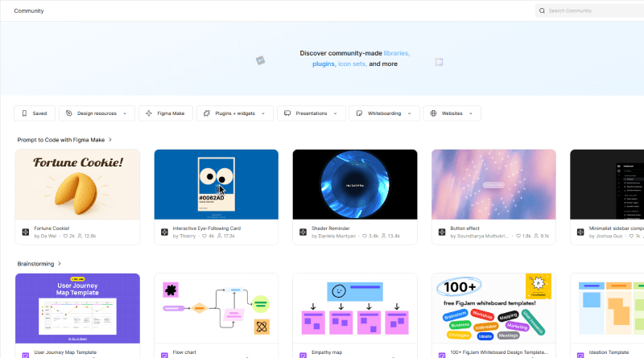This screenshot has height=358, width=644.
Task: Open the Brainstorming section heading link
Action: coord(39,263)
